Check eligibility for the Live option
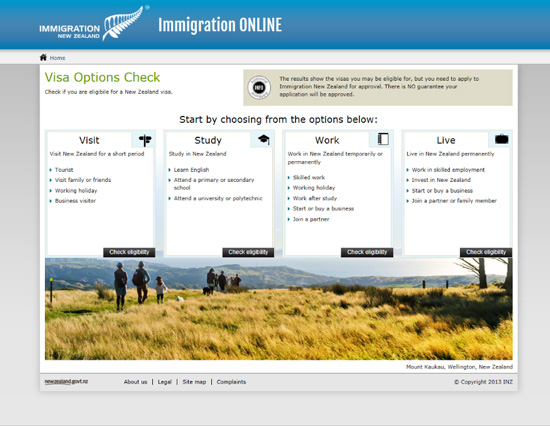 point(486,252)
